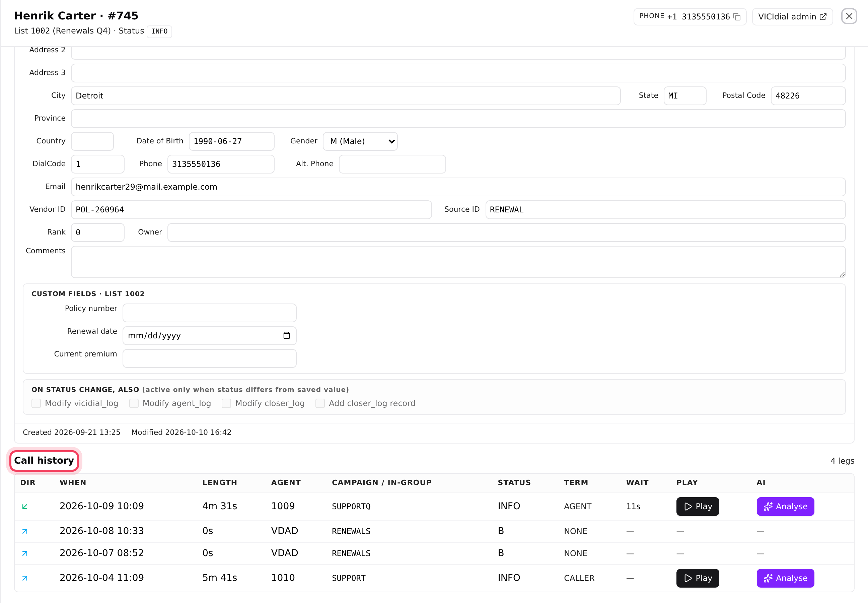
Task: Enable Modify vicidial_log checkbox
Action: [36, 404]
